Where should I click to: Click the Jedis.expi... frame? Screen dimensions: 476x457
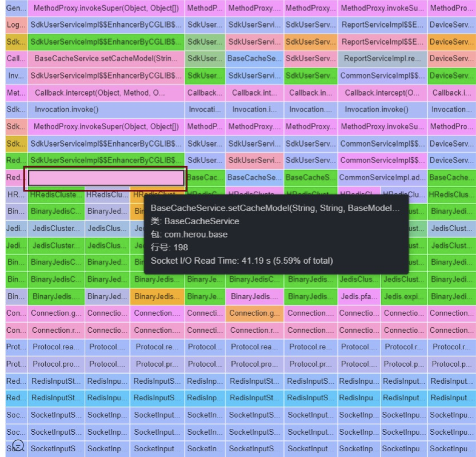click(x=404, y=296)
